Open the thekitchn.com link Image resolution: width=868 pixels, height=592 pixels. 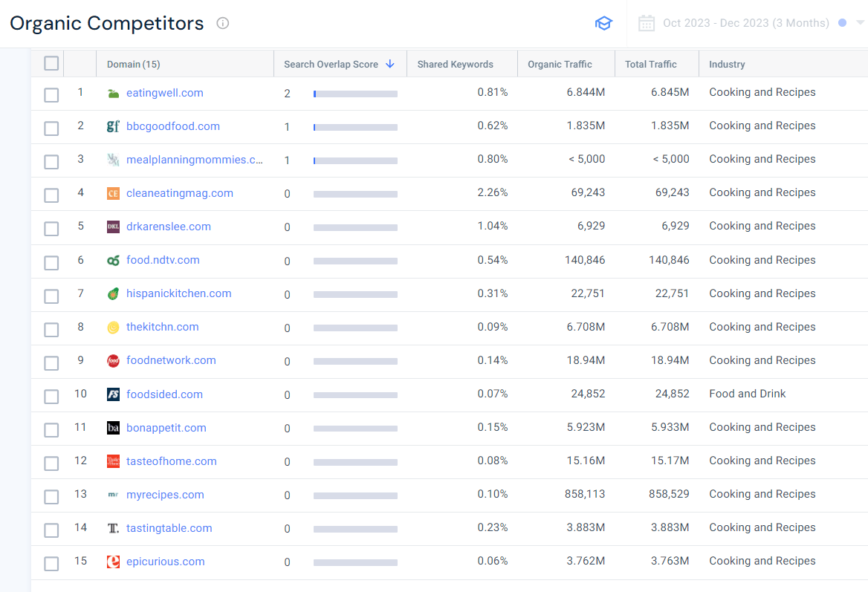click(162, 327)
